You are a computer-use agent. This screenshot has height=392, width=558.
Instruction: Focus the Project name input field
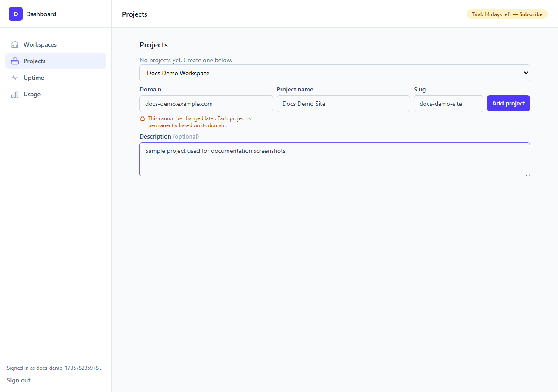click(x=344, y=104)
